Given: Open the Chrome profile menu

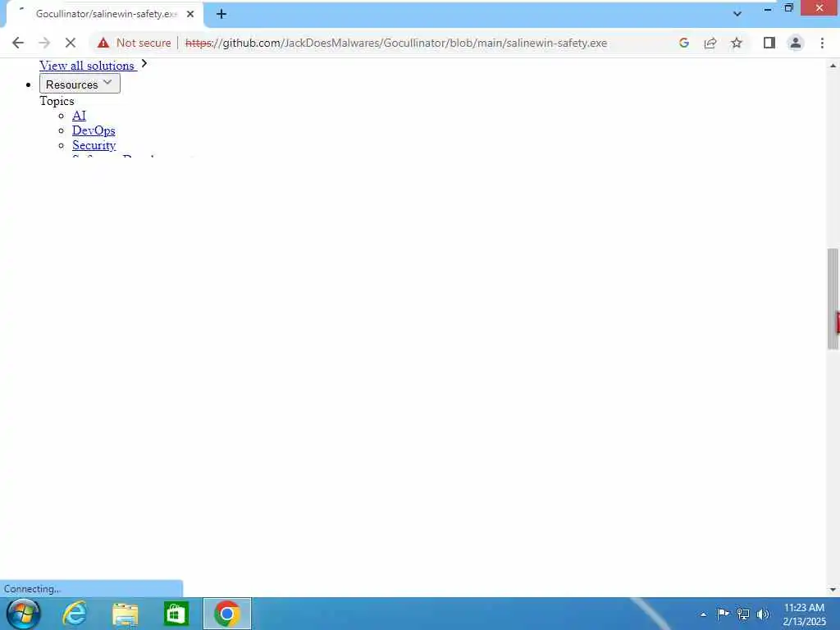Looking at the screenshot, I should [796, 43].
